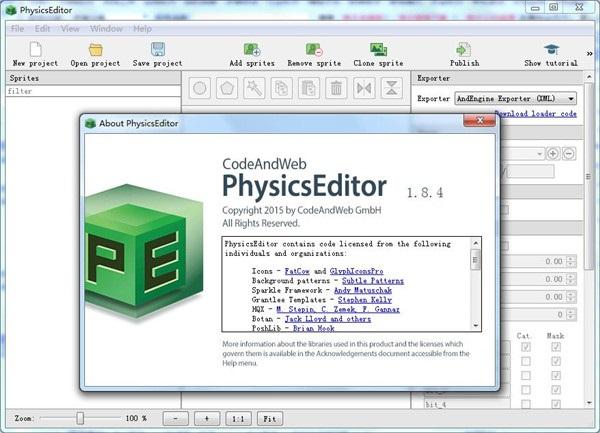Click the Zoom slider handle
Image resolution: width=600 pixels, height=433 pixels.
(80, 418)
